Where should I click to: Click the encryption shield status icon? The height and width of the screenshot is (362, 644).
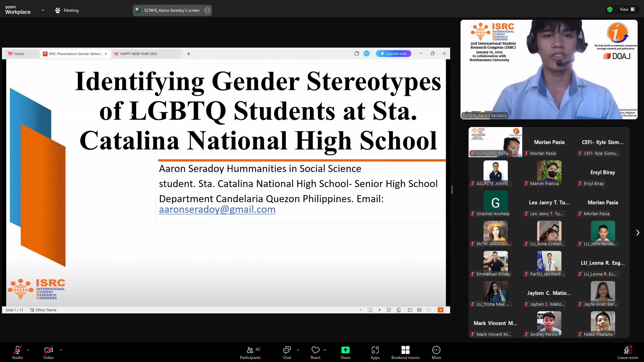(610, 9)
